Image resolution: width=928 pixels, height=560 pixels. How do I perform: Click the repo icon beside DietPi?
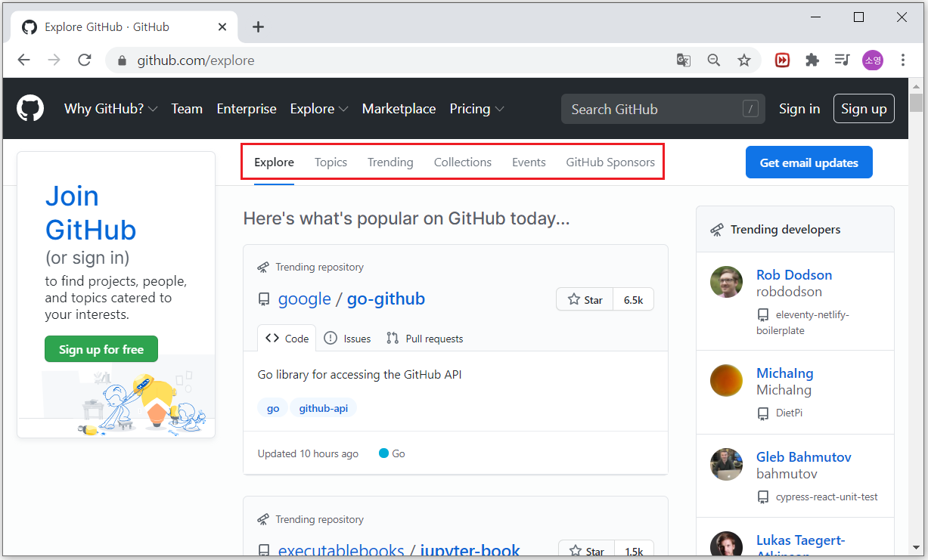coord(763,413)
